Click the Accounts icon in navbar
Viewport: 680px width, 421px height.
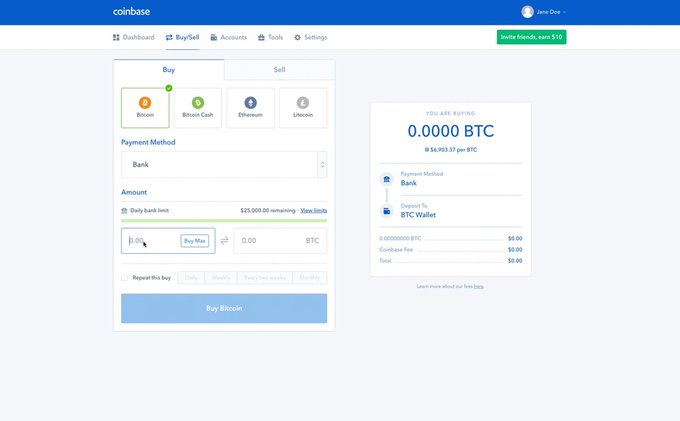click(x=213, y=37)
